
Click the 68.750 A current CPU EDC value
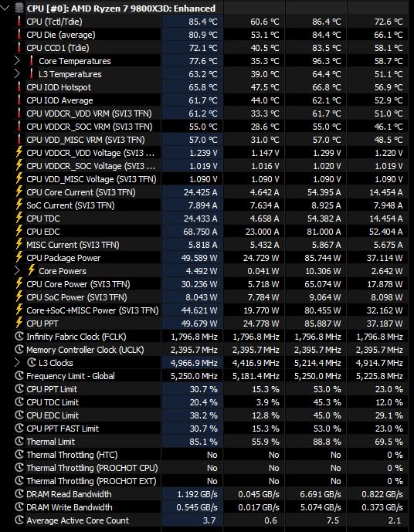coord(199,232)
